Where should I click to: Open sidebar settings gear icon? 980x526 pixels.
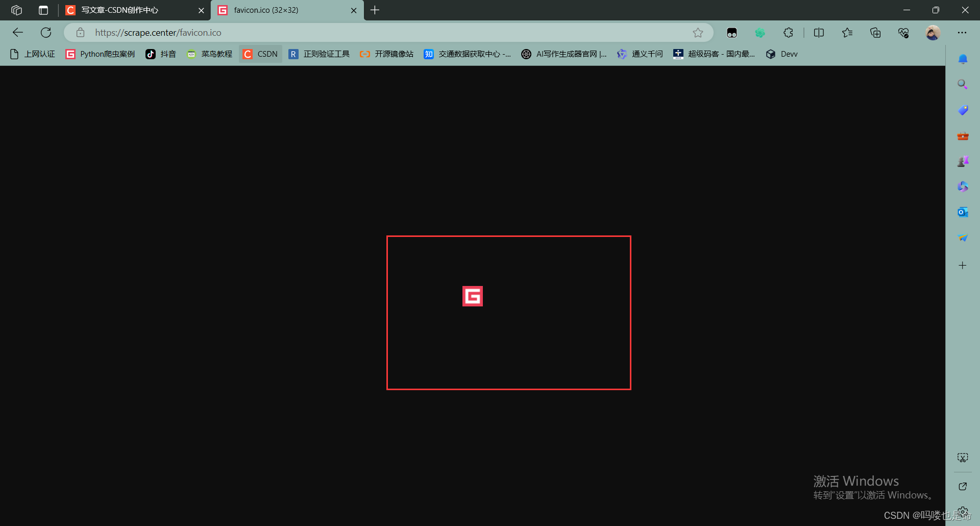tap(963, 512)
